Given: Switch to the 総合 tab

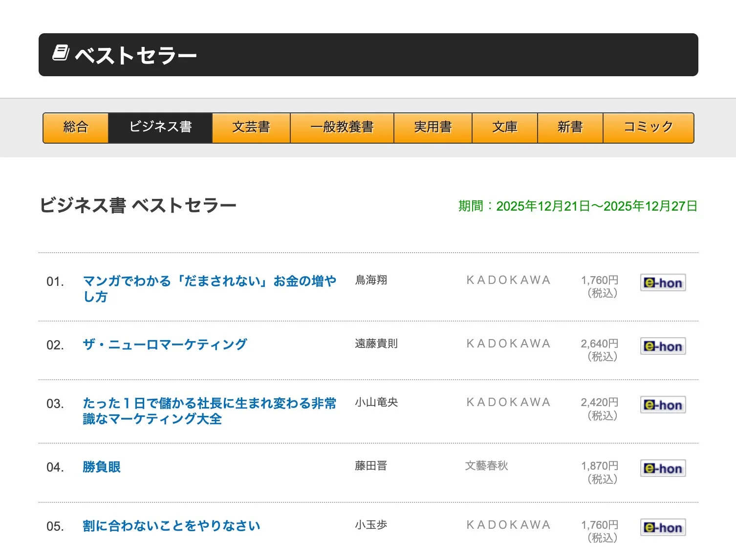Looking at the screenshot, I should (76, 127).
